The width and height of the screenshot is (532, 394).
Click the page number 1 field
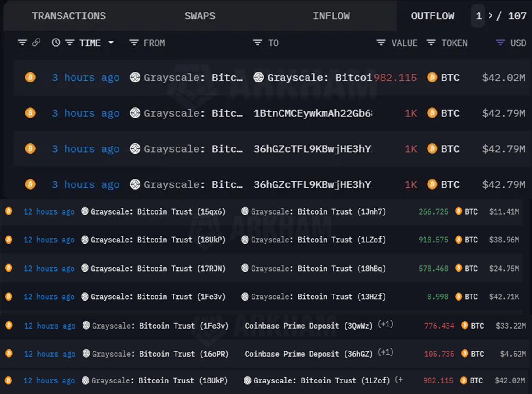point(478,16)
